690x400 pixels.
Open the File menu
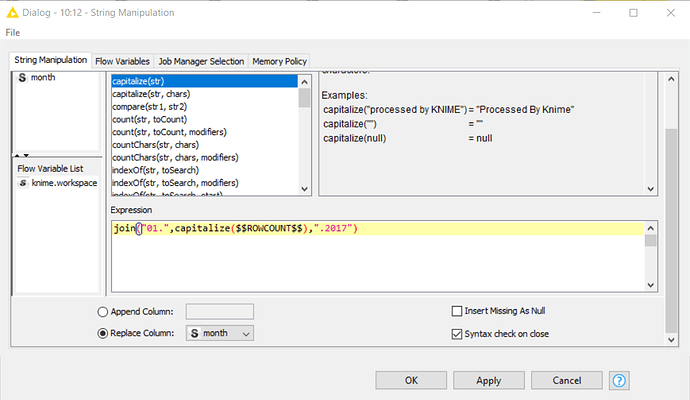[13, 33]
